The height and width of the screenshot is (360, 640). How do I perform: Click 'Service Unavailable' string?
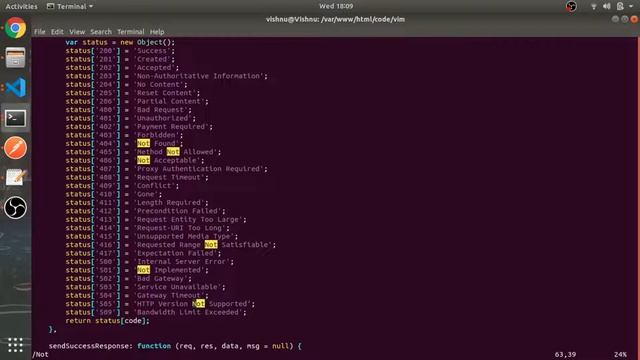(x=177, y=287)
